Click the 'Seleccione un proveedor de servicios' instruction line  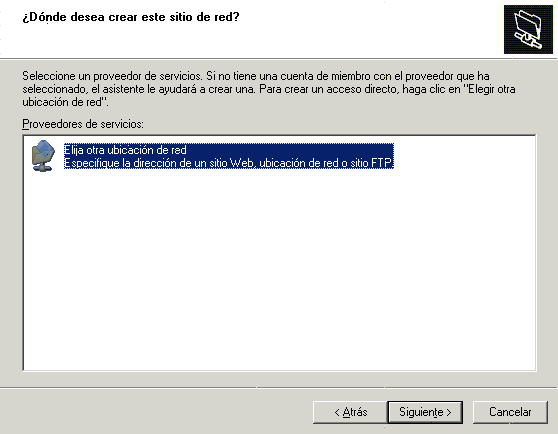click(x=256, y=76)
